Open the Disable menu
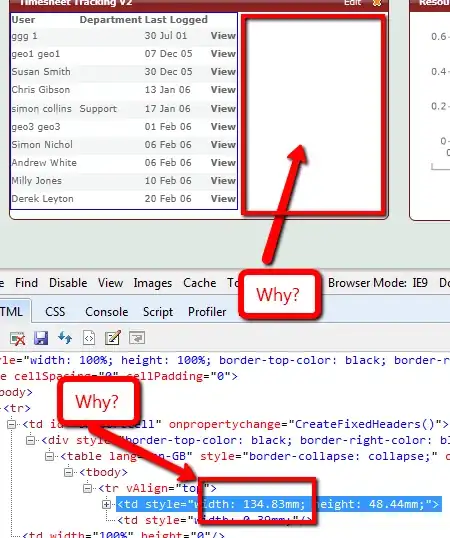Screen dimensions: 450x538 tap(68, 283)
